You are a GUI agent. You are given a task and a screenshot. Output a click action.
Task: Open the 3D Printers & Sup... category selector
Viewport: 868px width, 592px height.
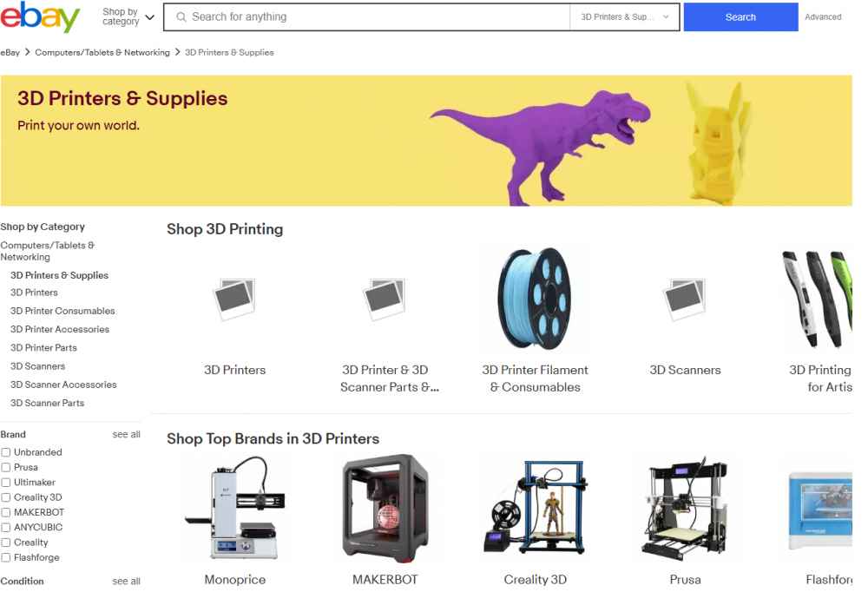(624, 17)
